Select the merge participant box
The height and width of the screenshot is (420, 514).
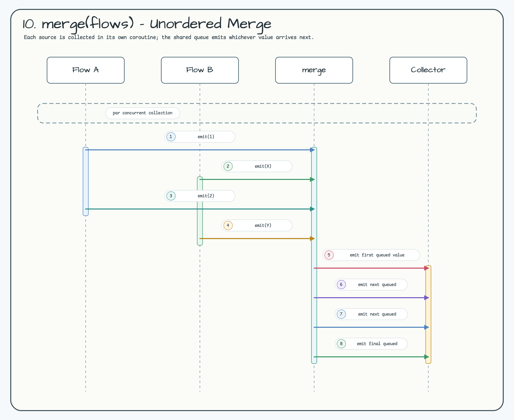(x=314, y=70)
